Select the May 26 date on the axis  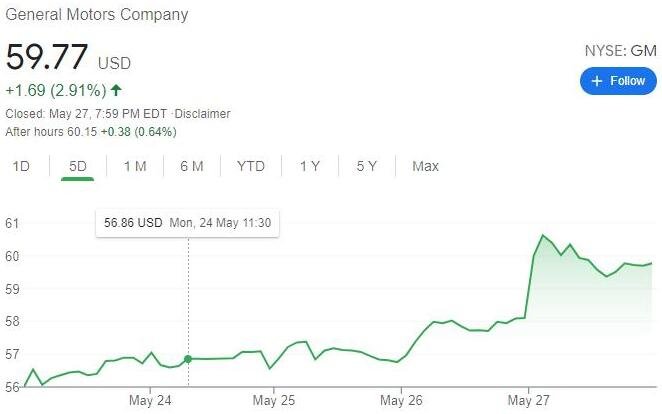(x=400, y=400)
